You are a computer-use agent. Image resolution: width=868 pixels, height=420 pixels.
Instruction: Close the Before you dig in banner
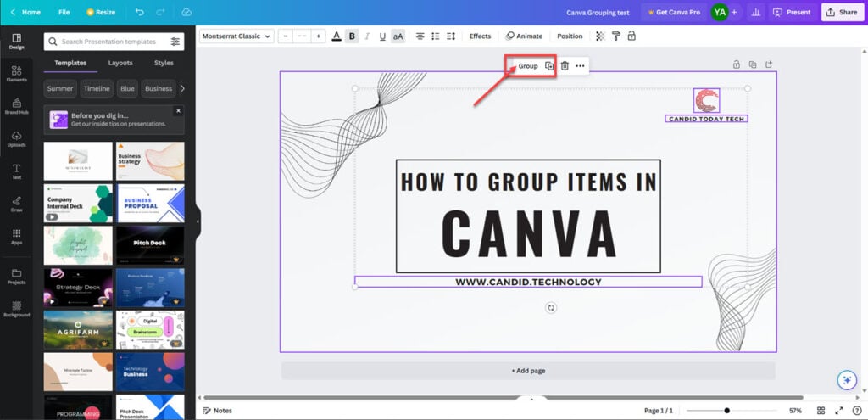pyautogui.click(x=178, y=111)
